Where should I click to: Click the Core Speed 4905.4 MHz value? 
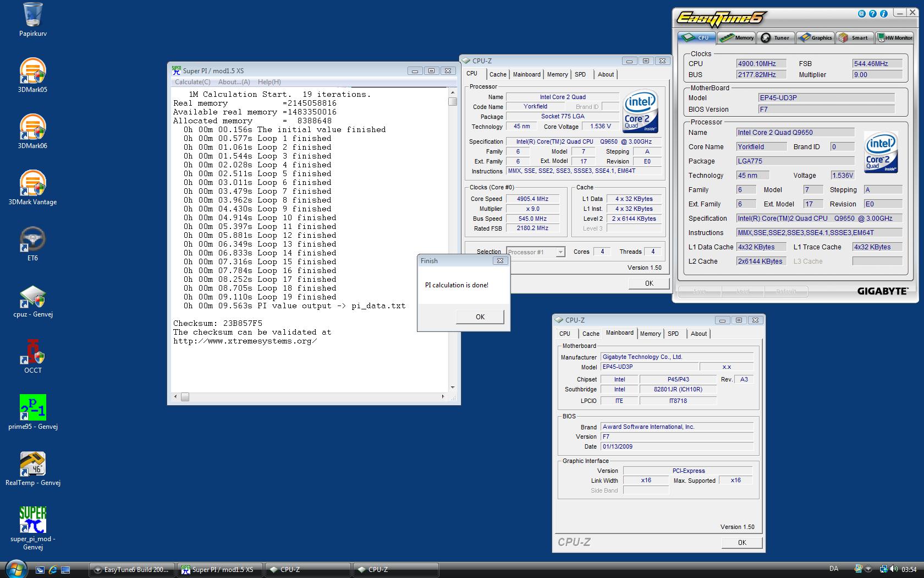tap(532, 199)
